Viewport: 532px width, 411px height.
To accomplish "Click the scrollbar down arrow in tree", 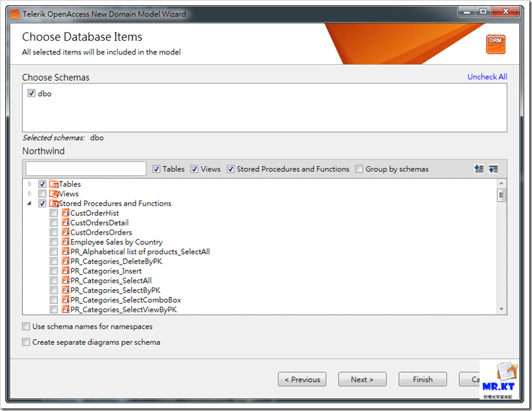I will 501,309.
